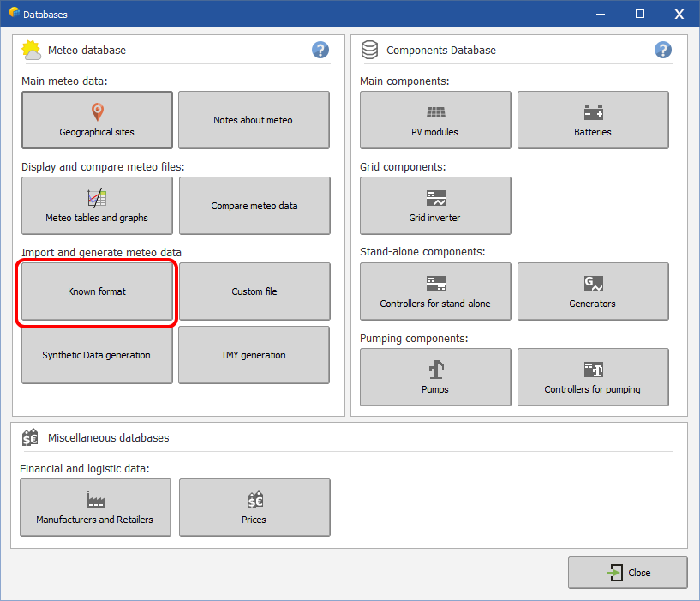This screenshot has width=700, height=601.
Task: Click the 'Meteo database' heading text
Action: [87, 50]
